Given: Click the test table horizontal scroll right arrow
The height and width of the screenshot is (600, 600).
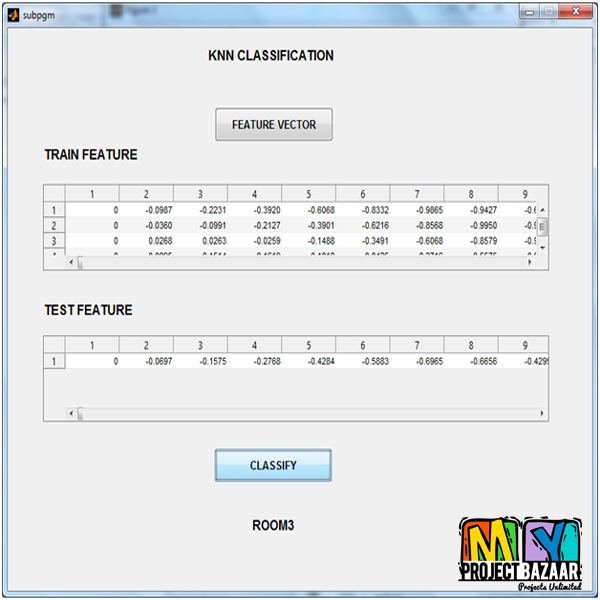Looking at the screenshot, I should click(543, 413).
